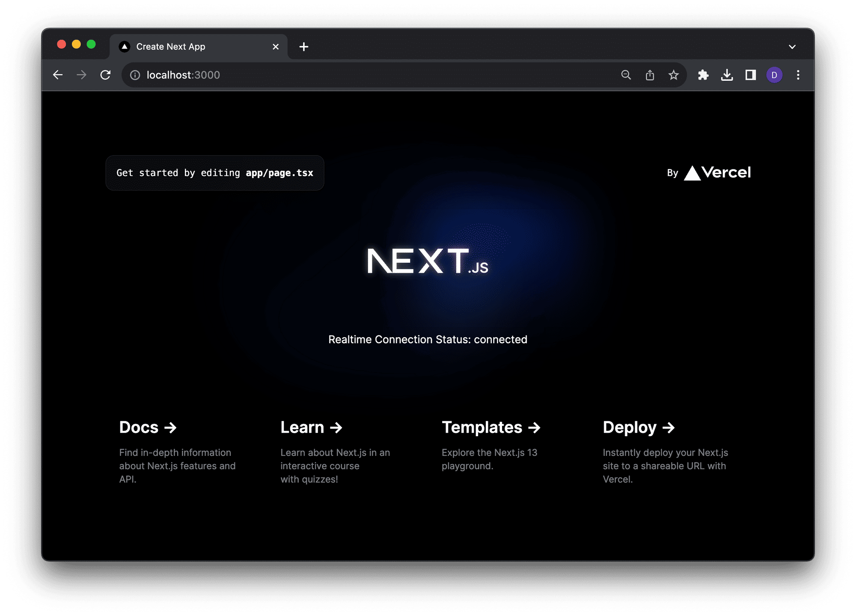Click the By Vercel logo link
Screen dimensions: 856x616
709,173
